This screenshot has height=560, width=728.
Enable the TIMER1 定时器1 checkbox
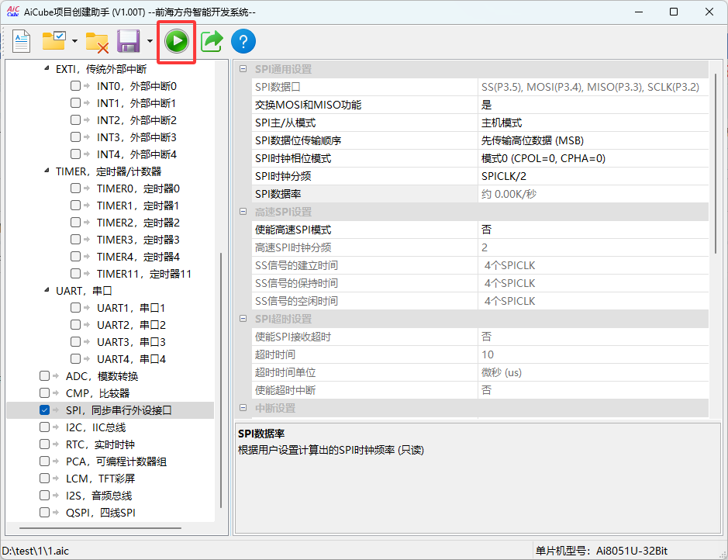(75, 206)
